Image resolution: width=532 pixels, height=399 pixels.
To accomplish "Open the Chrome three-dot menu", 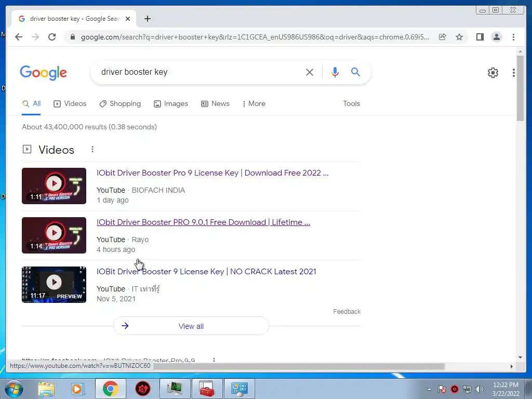I will [x=513, y=37].
